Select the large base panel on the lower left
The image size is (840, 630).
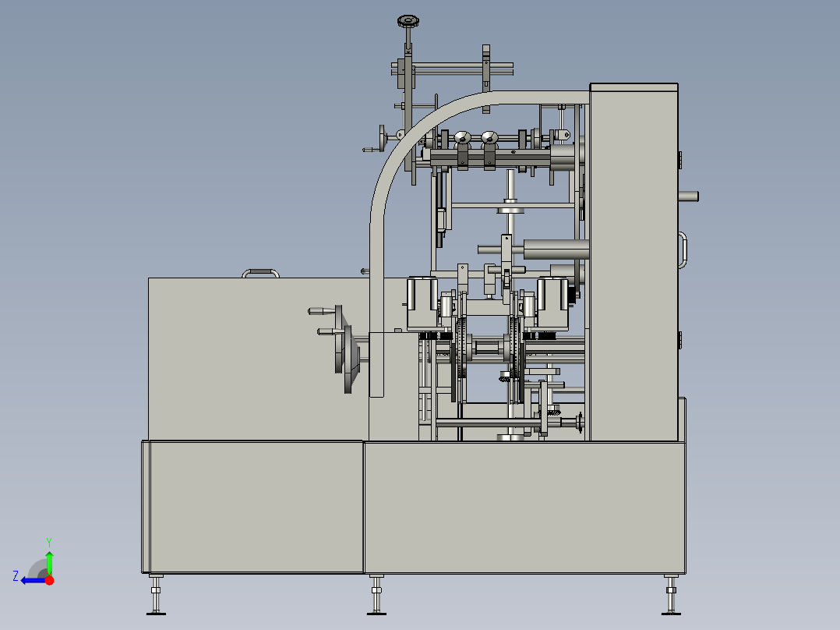[x=256, y=507]
